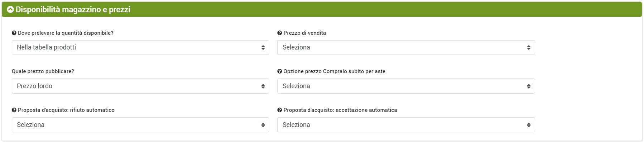Image resolution: width=644 pixels, height=142 pixels.
Task: Open the 'Prezzo lordo' dropdown
Action: (x=140, y=86)
